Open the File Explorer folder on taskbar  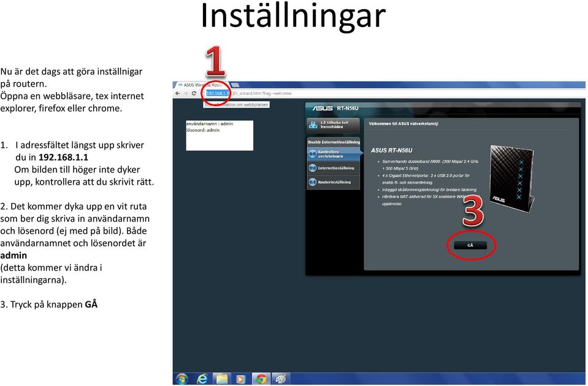point(221,379)
